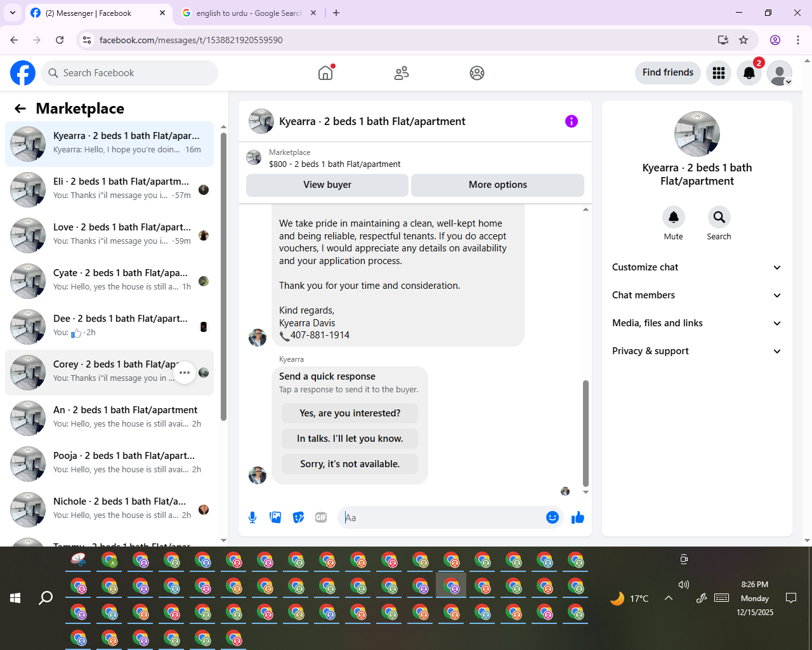This screenshot has width=812, height=650.
Task: Open the notifications bell
Action: tap(749, 73)
